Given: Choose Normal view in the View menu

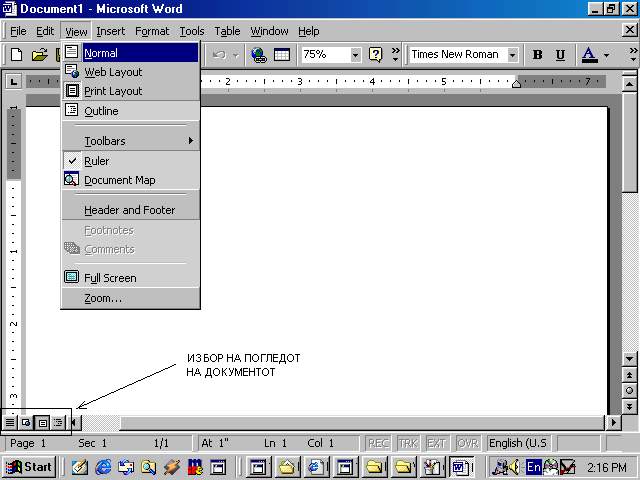Looking at the screenshot, I should click(131, 53).
